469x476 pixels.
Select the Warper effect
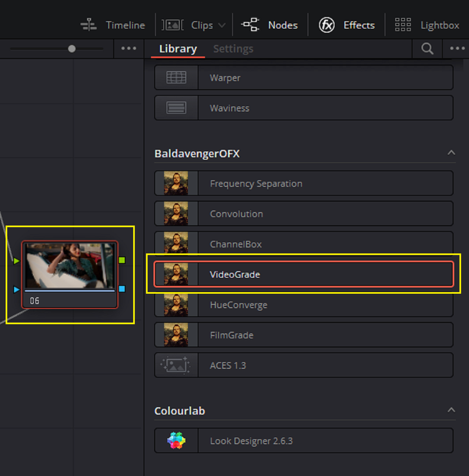click(304, 77)
